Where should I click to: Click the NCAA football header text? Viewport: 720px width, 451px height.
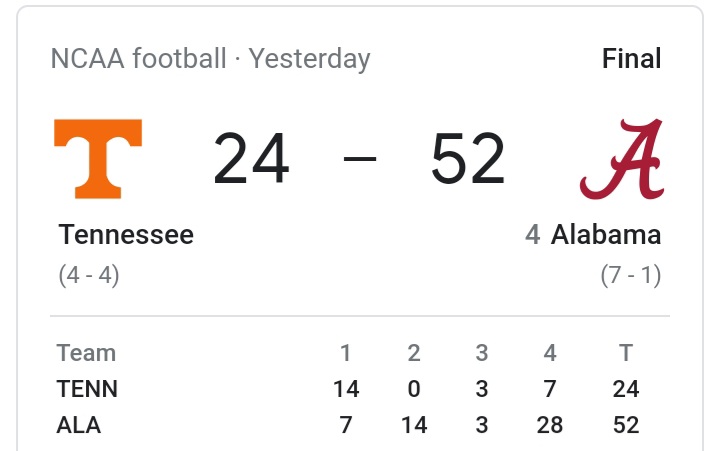tap(138, 59)
